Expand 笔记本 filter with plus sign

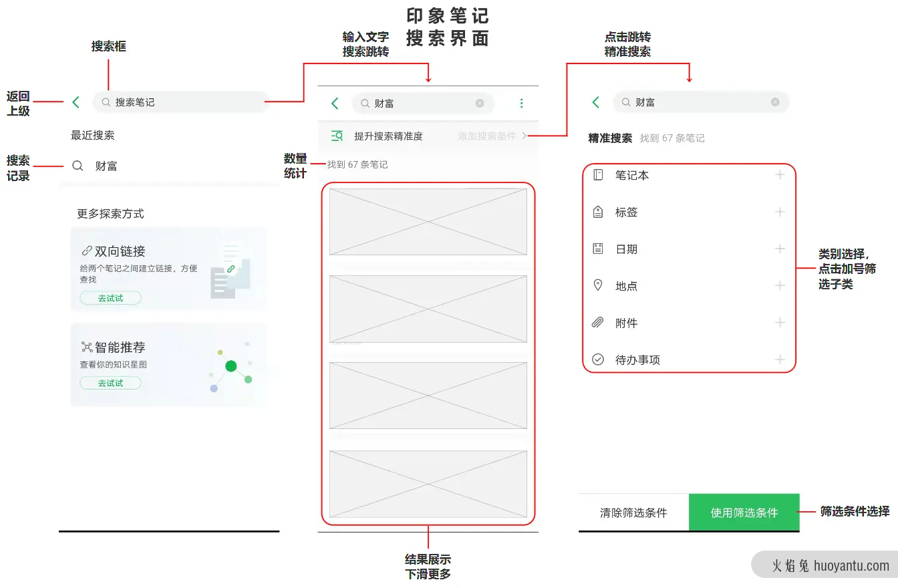(x=779, y=174)
